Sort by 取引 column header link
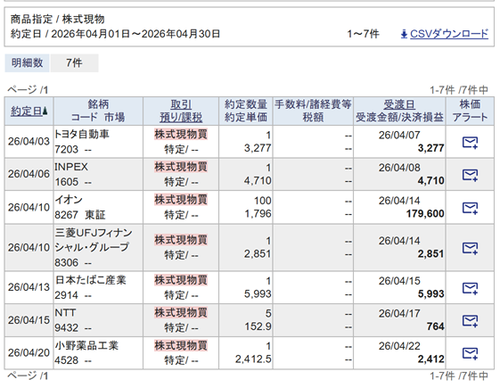This screenshot has height=388, width=500. tap(181, 105)
